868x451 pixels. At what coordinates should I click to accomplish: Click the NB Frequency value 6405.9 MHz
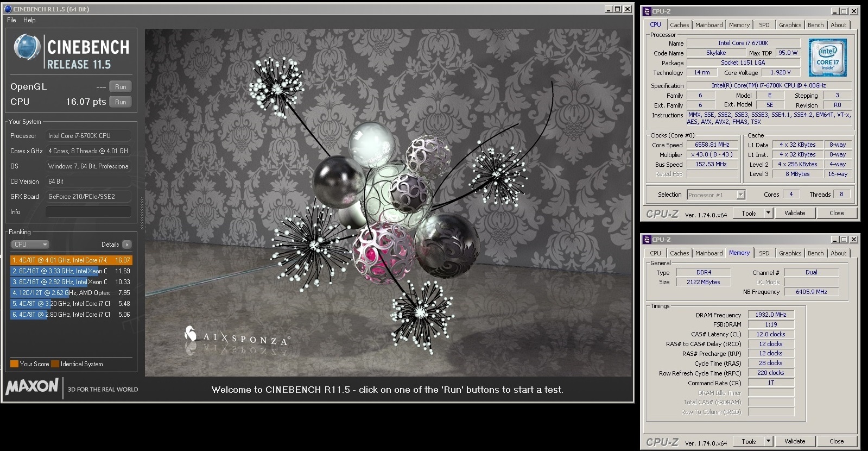coord(812,292)
